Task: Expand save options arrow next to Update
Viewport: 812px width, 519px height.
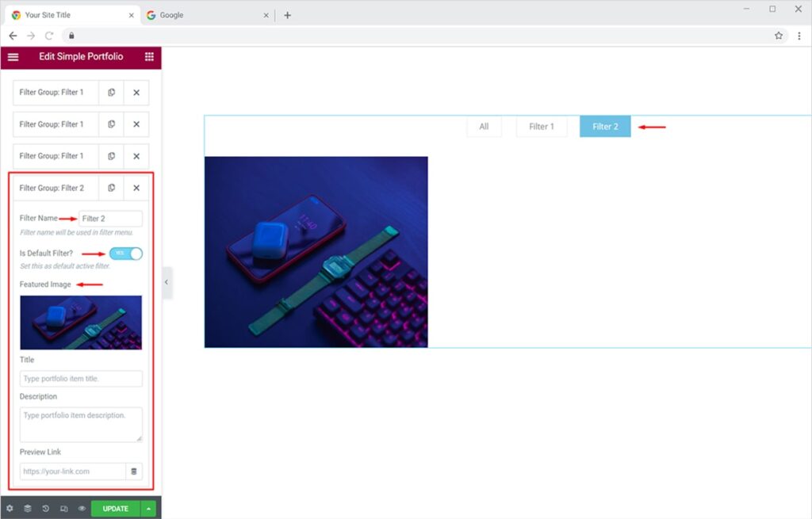Action: 149,509
